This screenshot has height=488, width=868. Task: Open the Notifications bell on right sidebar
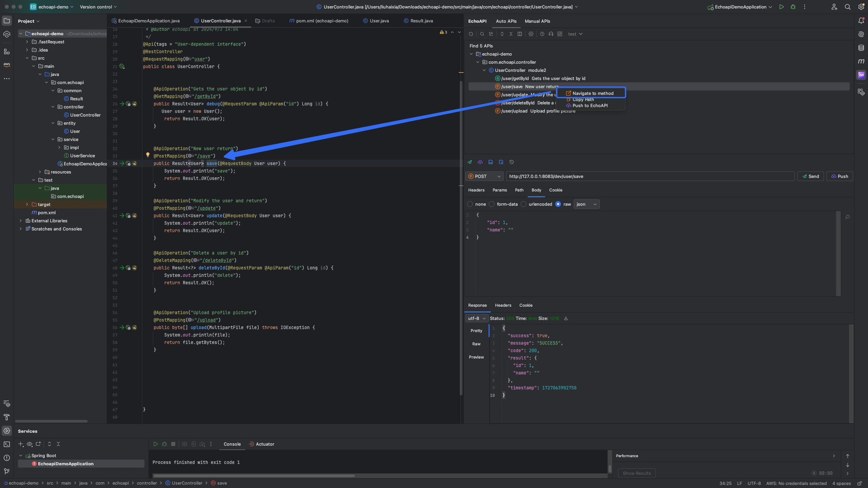(x=861, y=21)
